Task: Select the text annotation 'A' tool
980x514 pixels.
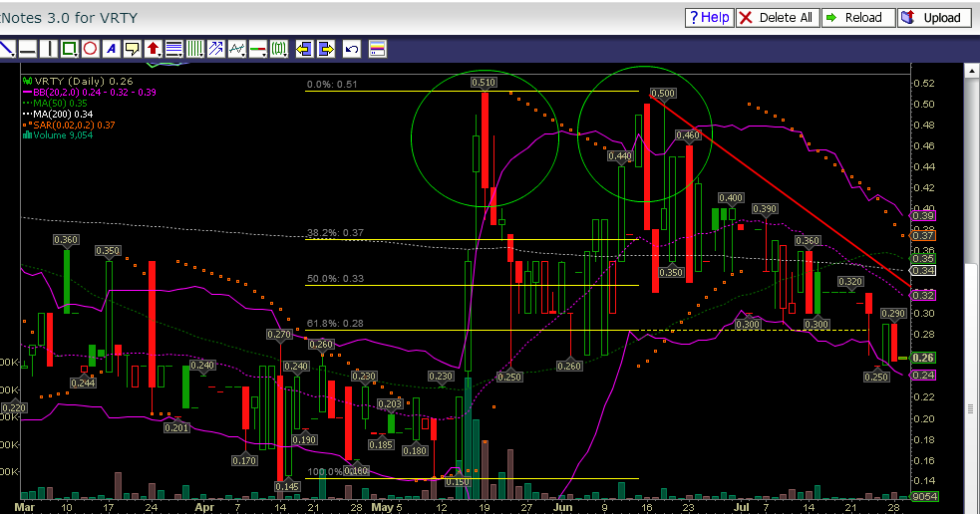Action: (x=112, y=49)
